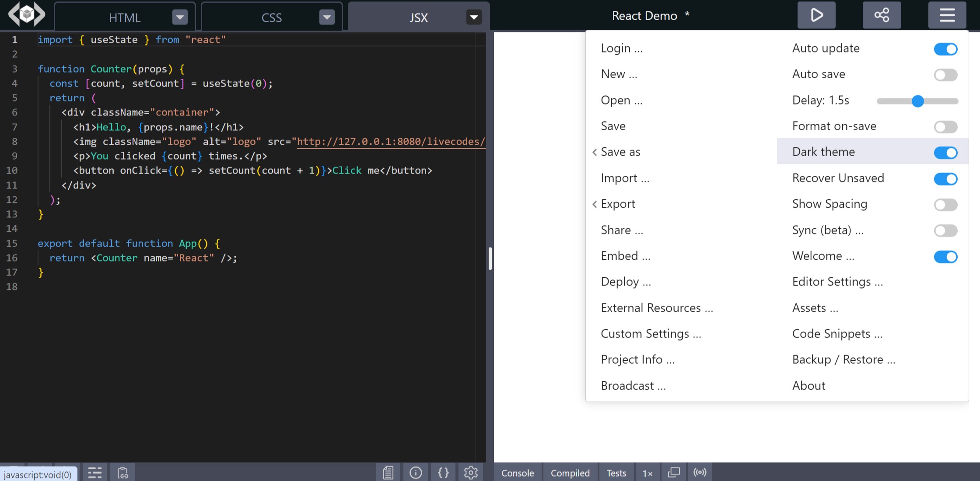Open editor settings via sliders icon

click(94, 472)
